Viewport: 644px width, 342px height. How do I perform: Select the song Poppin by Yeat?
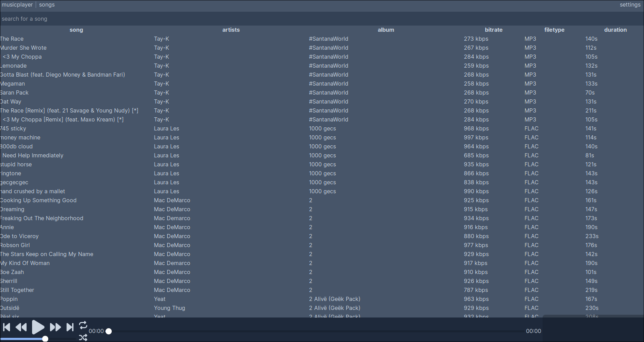pos(9,299)
